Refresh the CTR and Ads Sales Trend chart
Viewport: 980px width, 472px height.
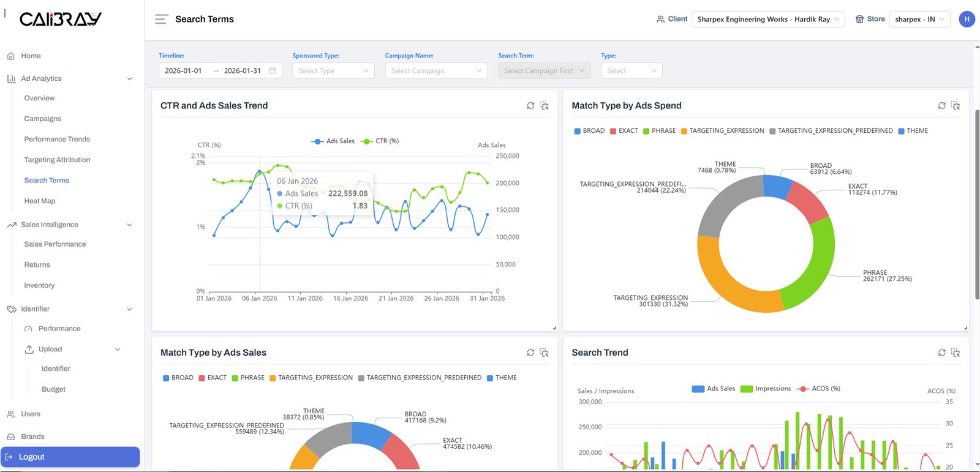pyautogui.click(x=530, y=106)
